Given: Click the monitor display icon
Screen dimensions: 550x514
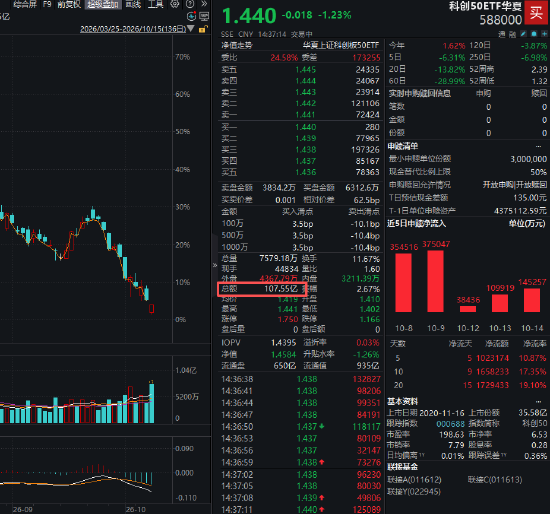Looking at the screenshot, I should tap(204, 16).
